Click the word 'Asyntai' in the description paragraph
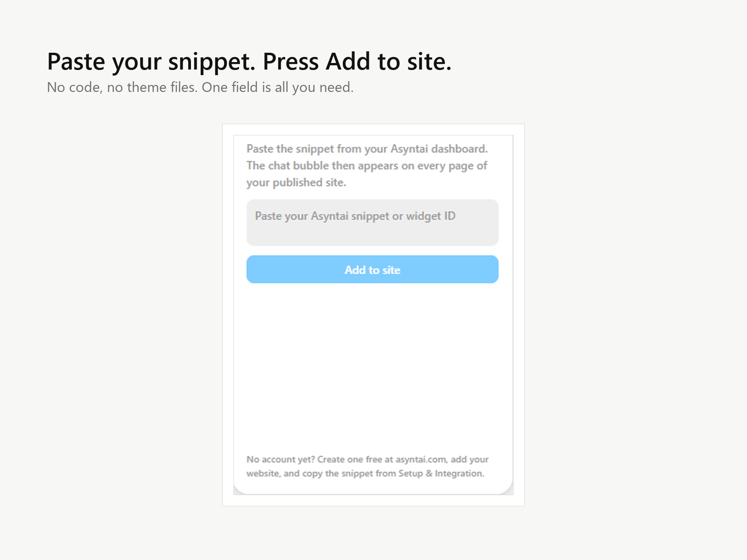The width and height of the screenshot is (747, 560). (x=409, y=149)
